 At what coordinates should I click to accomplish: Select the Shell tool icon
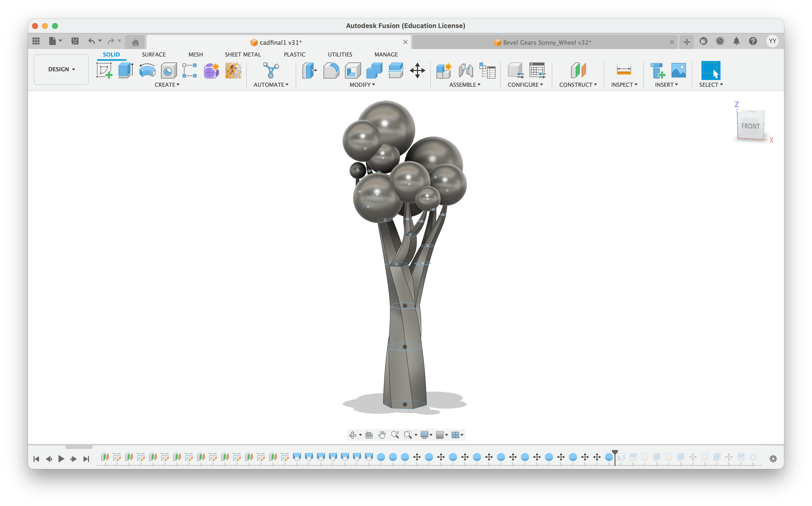point(353,70)
